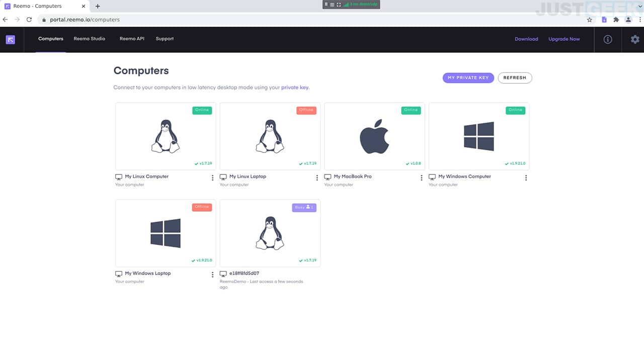Click Busy badge on e18ff8fd5d07 card

304,207
